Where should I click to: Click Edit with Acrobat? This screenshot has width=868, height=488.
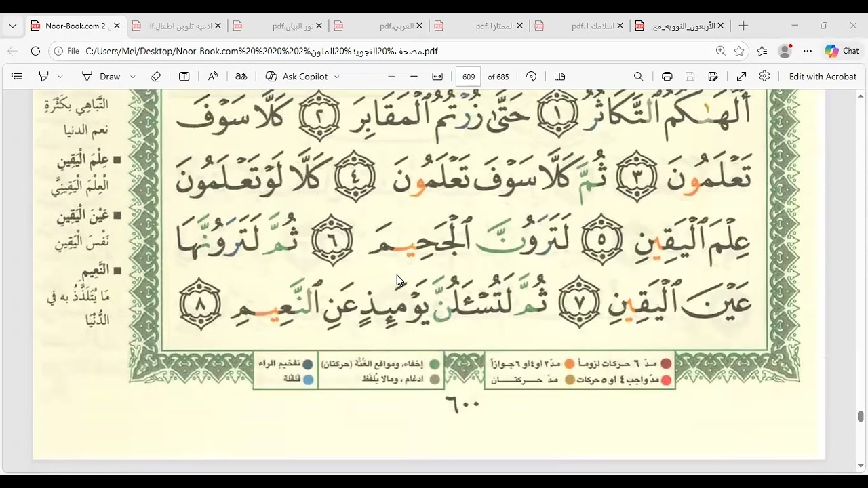[x=823, y=77]
